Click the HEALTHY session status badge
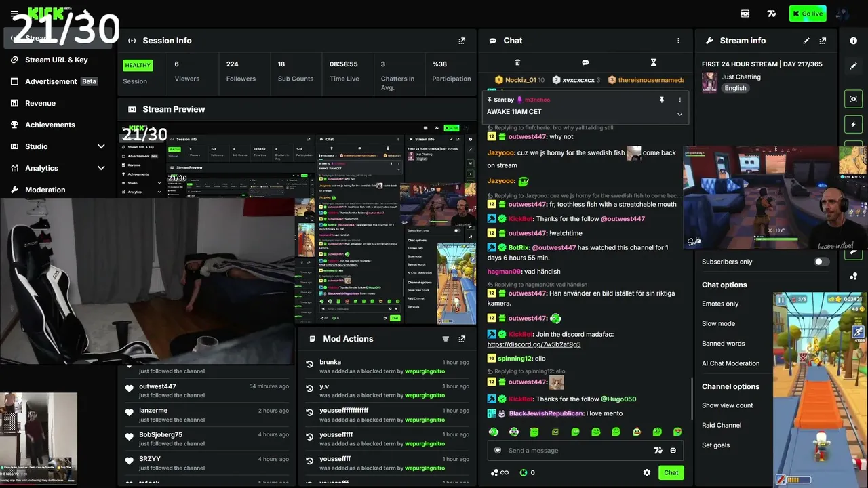868x488 pixels. click(138, 66)
